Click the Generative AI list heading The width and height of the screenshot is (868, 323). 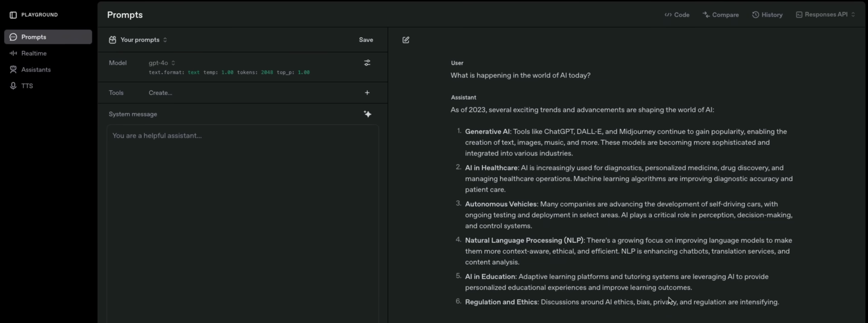click(487, 132)
